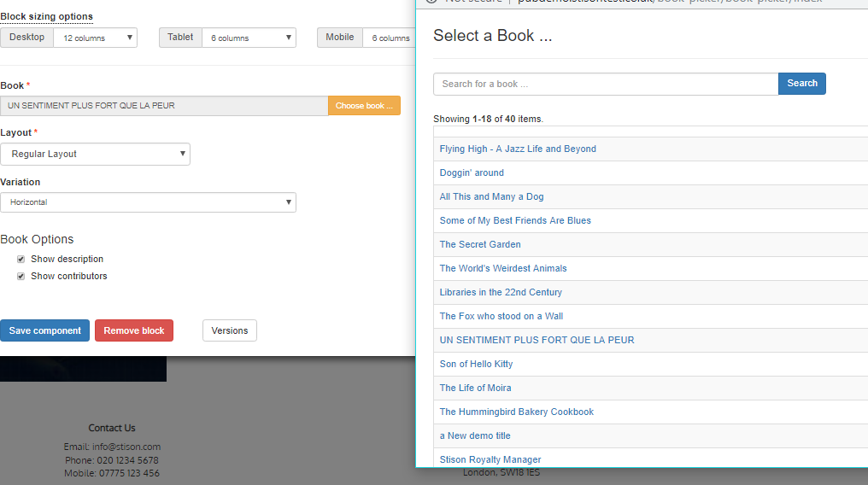
Task: Choose Stison Royalty Manager from list
Action: point(490,459)
